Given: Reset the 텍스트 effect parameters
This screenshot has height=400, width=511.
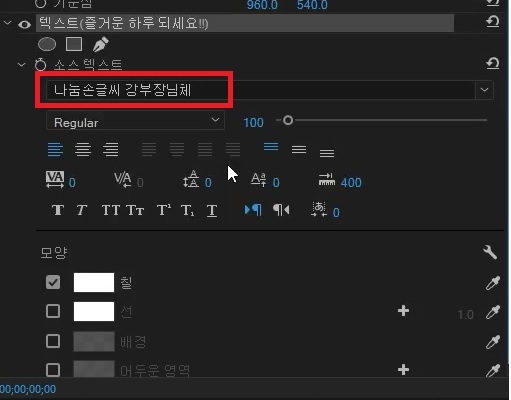Looking at the screenshot, I should click(x=492, y=22).
